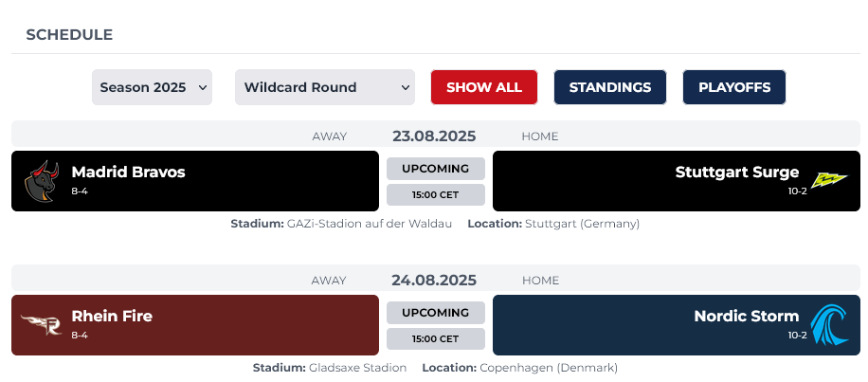Open the STANDINGS page
Image resolution: width=868 pixels, height=382 pixels.
pyautogui.click(x=609, y=87)
